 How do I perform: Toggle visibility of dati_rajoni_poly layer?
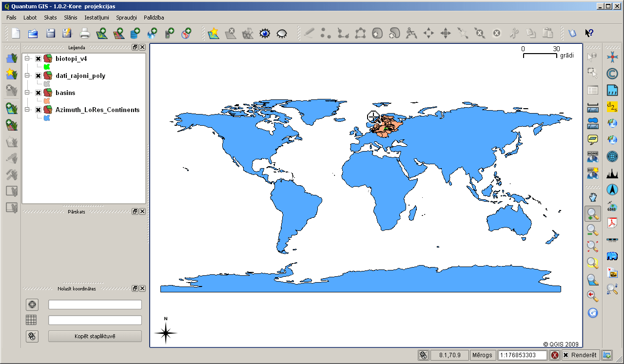pyautogui.click(x=38, y=76)
